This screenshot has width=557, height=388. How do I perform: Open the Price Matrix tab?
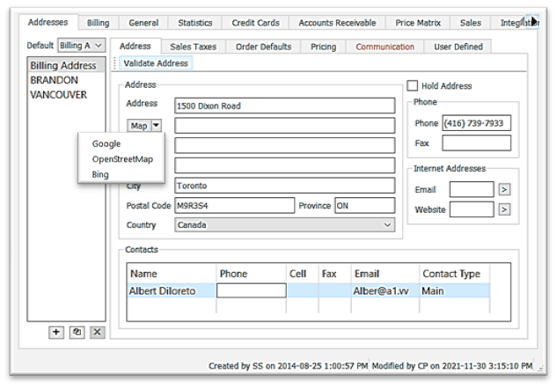point(418,23)
